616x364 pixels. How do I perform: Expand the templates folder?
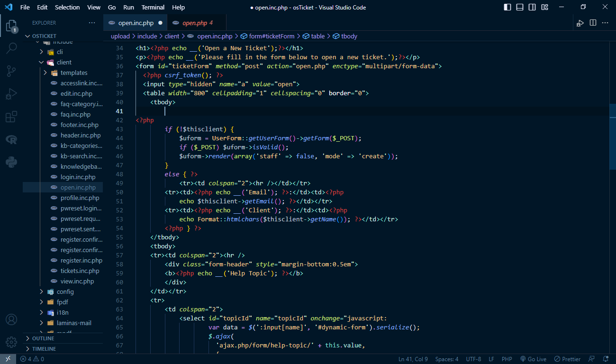tap(74, 73)
